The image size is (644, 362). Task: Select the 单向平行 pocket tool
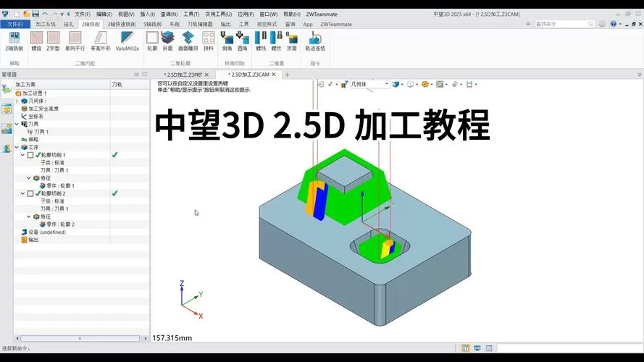pos(75,41)
